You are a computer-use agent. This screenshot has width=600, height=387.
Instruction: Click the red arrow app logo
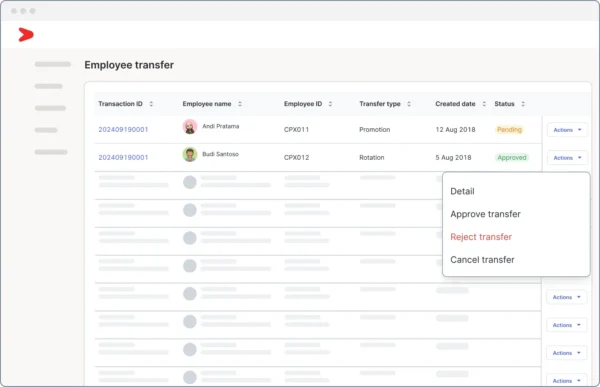26,35
